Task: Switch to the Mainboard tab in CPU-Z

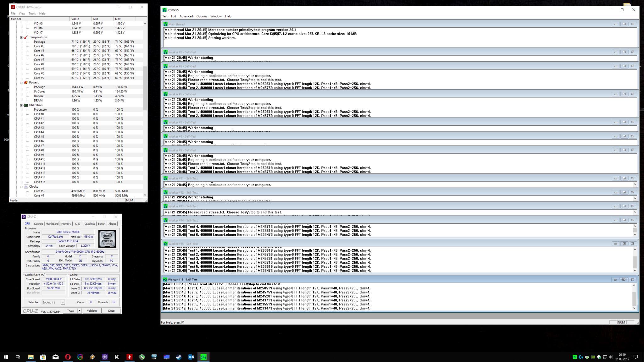Action: tap(52, 224)
